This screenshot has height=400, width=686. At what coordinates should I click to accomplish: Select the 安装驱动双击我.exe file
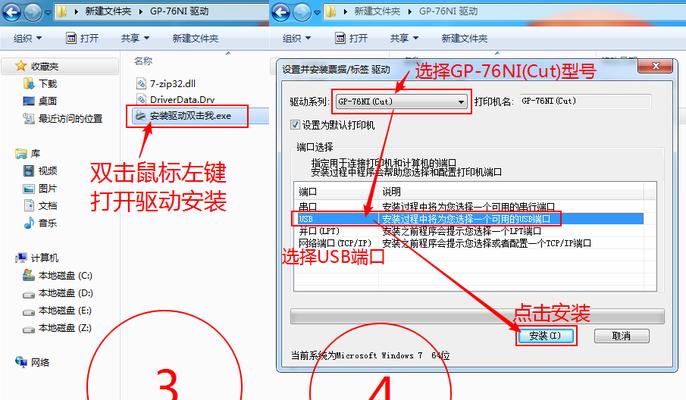pyautogui.click(x=183, y=116)
